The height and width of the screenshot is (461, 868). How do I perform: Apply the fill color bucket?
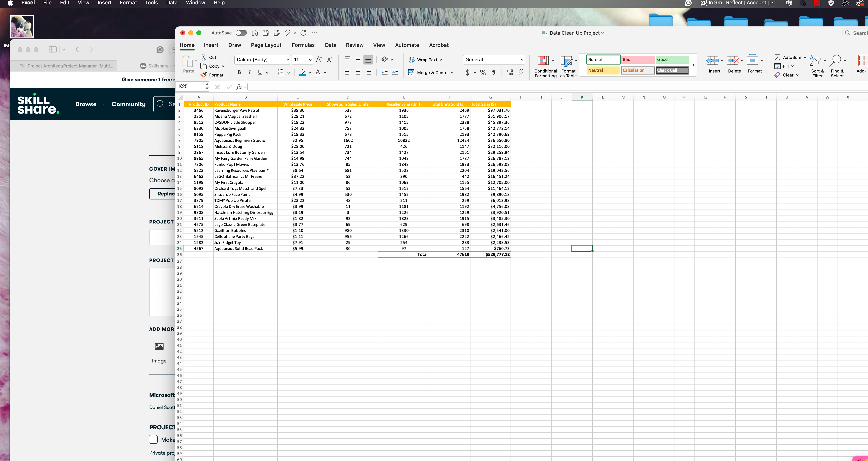[302, 72]
